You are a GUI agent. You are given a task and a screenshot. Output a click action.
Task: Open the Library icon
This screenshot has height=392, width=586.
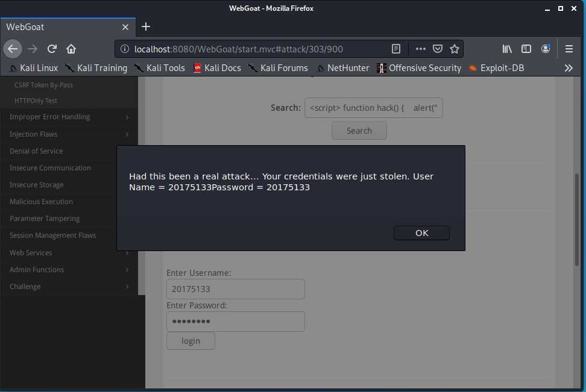[507, 49]
